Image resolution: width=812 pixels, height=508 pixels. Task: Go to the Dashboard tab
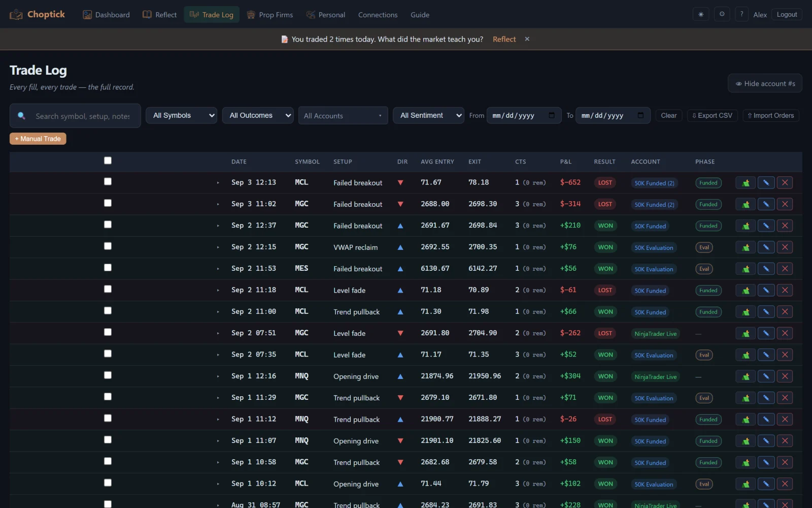(106, 15)
